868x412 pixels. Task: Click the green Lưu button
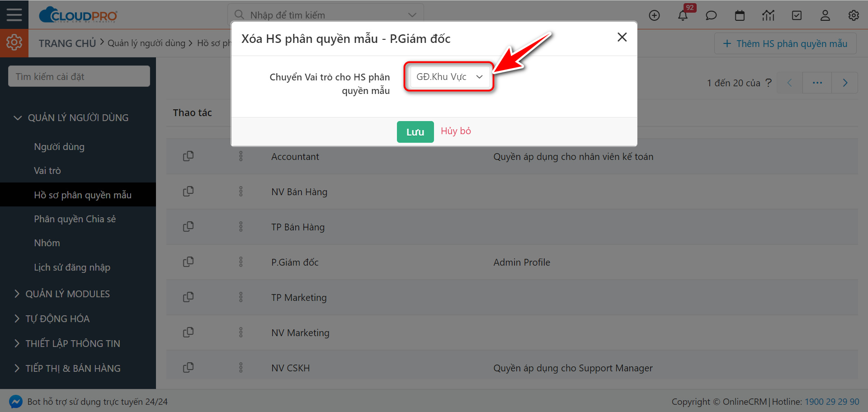pyautogui.click(x=415, y=132)
